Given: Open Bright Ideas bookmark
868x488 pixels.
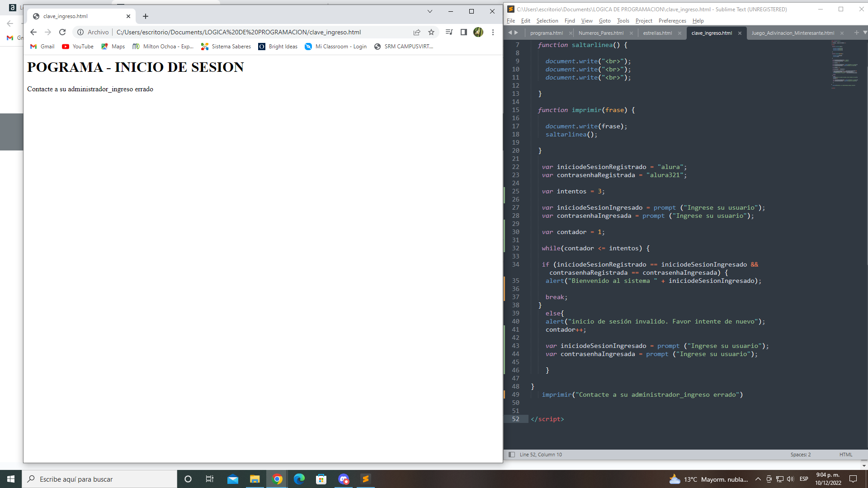Looking at the screenshot, I should click(278, 47).
